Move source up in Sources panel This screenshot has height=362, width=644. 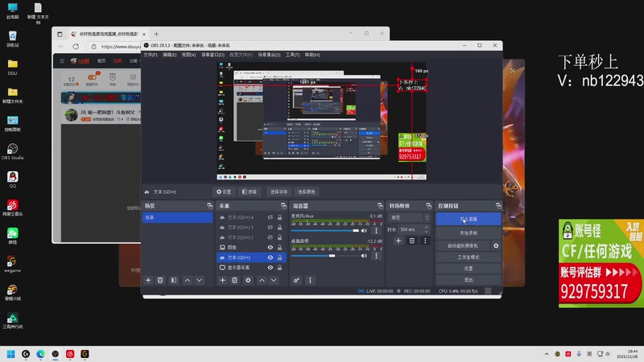[x=262, y=280]
